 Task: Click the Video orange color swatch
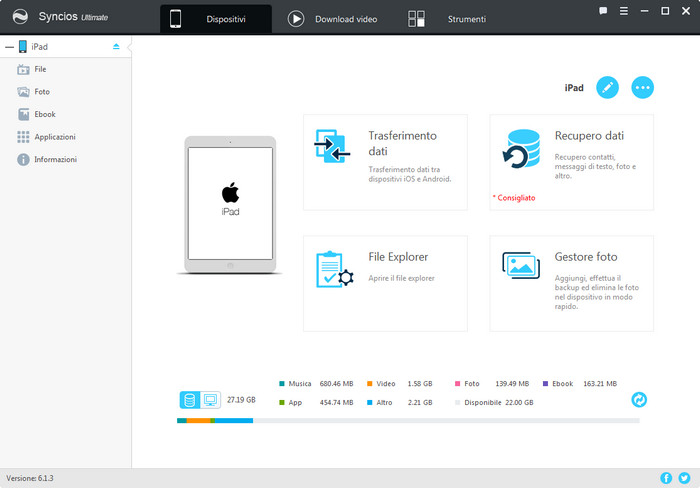tap(369, 384)
